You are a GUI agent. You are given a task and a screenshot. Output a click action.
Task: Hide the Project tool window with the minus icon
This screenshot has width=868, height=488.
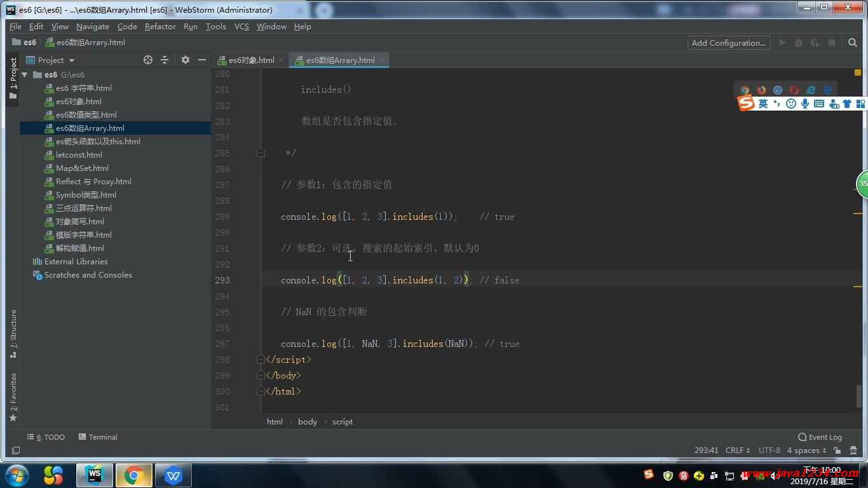[x=202, y=60]
